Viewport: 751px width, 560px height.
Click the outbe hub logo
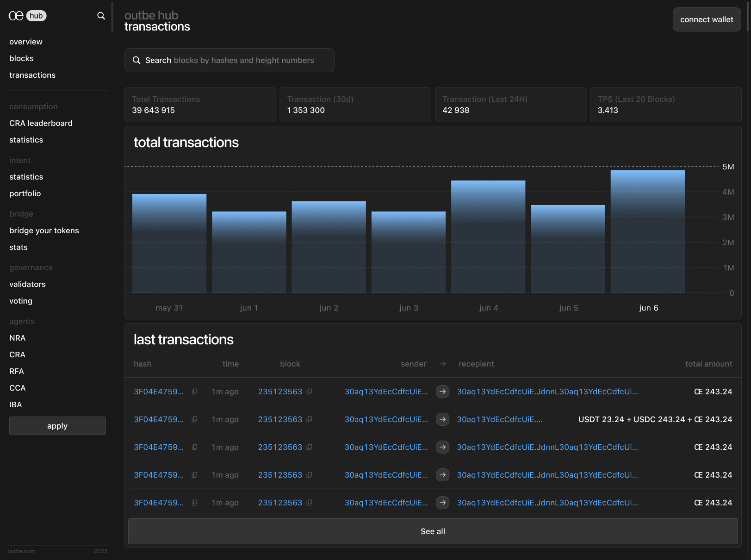tap(28, 16)
